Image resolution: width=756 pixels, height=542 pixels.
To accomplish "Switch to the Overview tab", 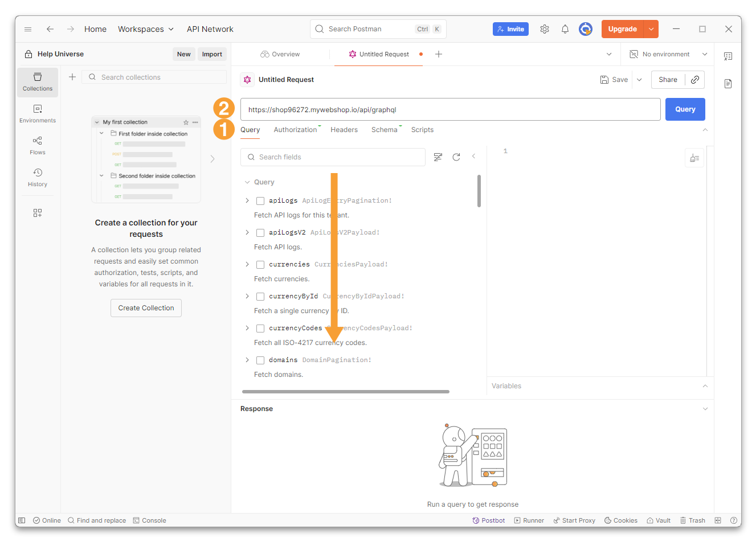I will coord(280,54).
